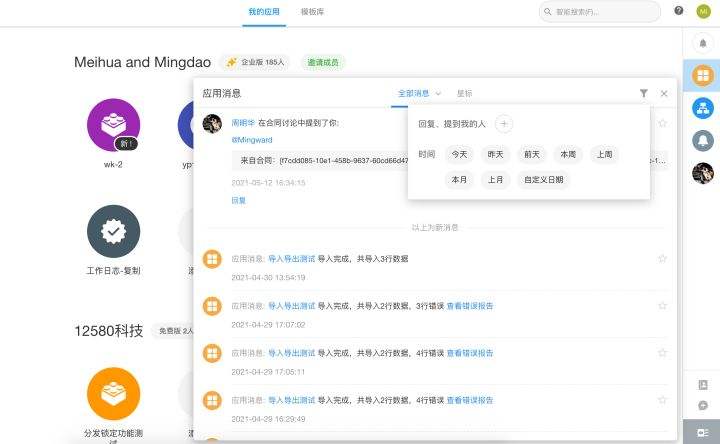Image resolution: width=720 pixels, height=444 pixels.
Task: Open notification bell at top of sidebar
Action: pyautogui.click(x=703, y=43)
